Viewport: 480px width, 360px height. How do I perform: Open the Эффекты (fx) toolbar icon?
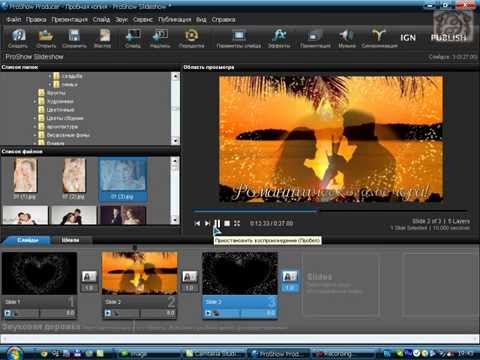(279, 38)
